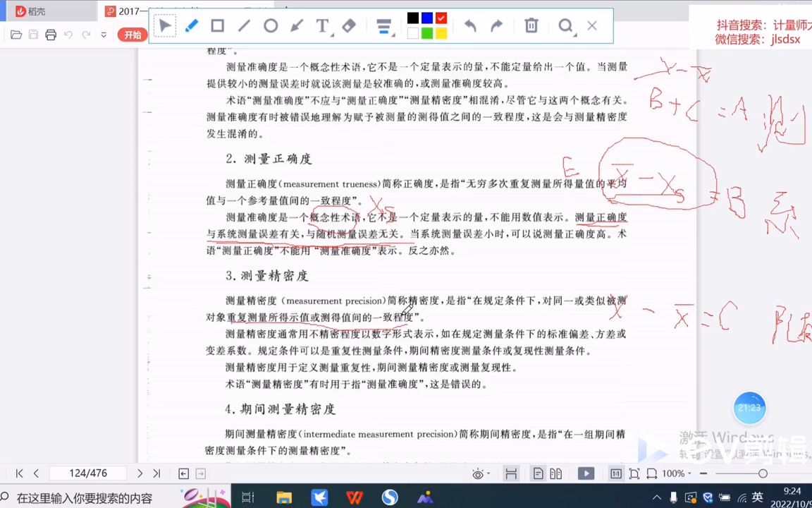The image size is (812, 508).
Task: Click the trash icon to clear annotations
Action: [531, 26]
